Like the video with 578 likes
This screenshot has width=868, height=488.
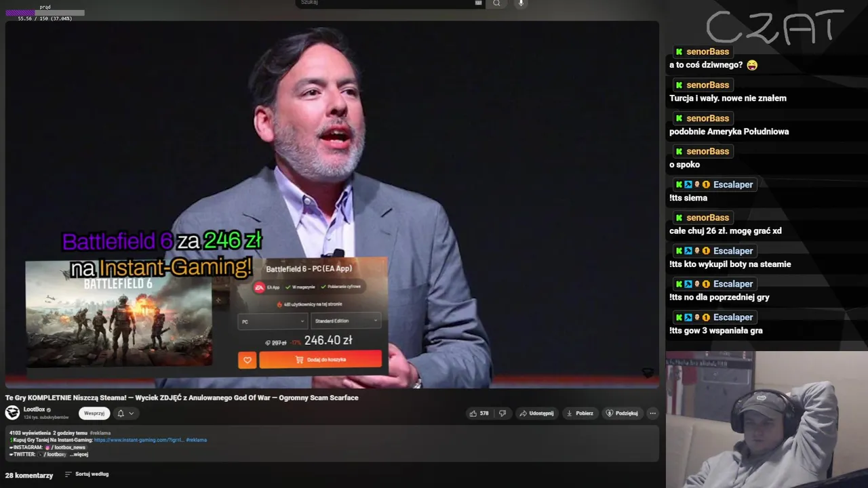[x=479, y=413]
